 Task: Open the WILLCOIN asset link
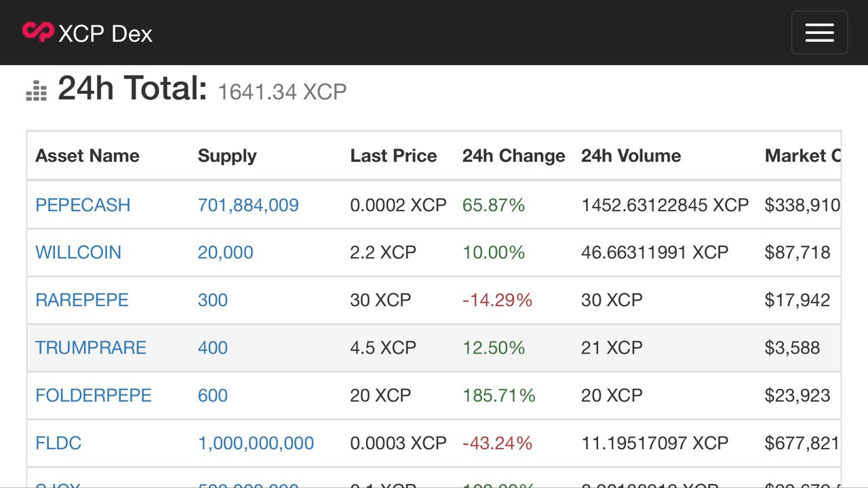[78, 252]
